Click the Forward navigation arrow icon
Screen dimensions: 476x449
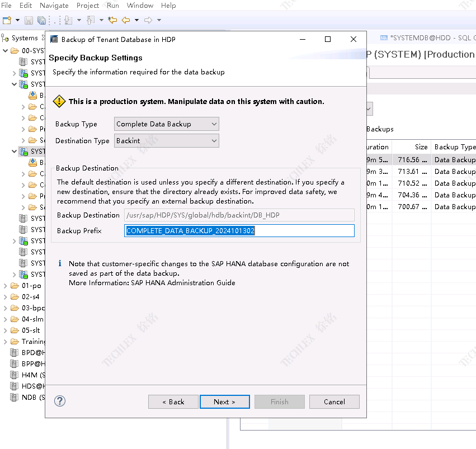point(148,20)
